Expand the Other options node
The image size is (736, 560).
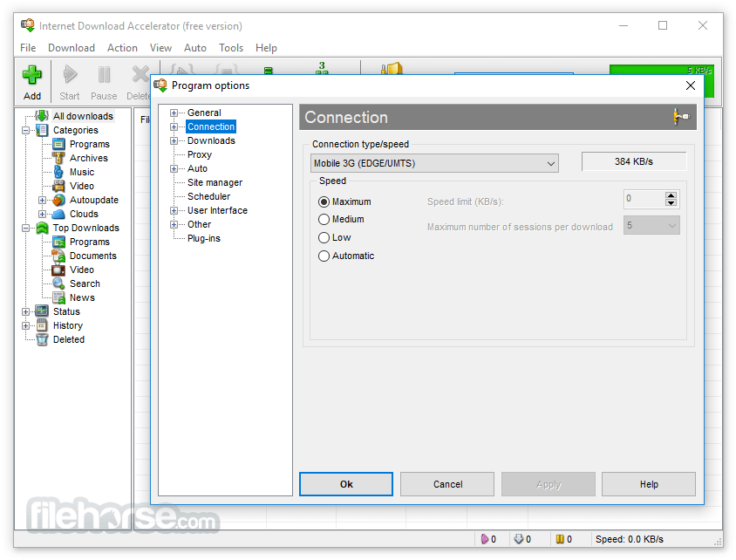(x=174, y=224)
